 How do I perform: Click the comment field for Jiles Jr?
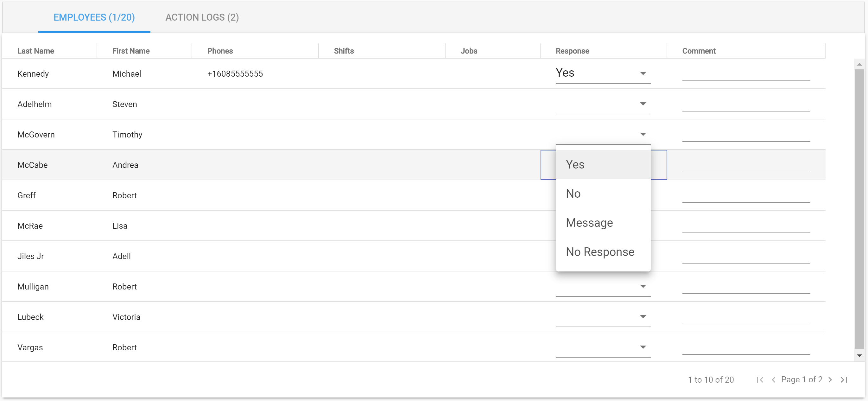(746, 256)
